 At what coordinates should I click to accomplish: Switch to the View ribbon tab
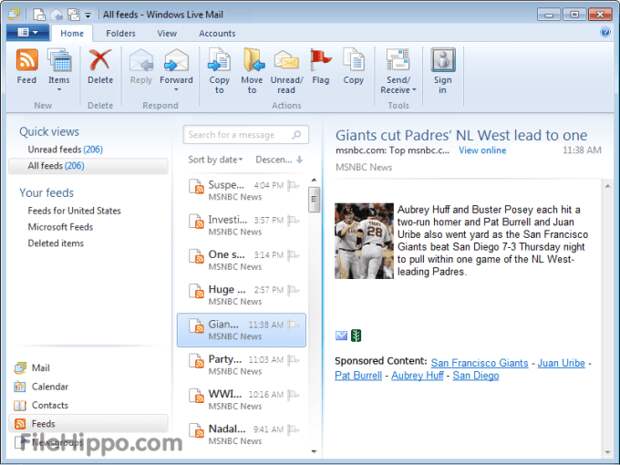167,34
